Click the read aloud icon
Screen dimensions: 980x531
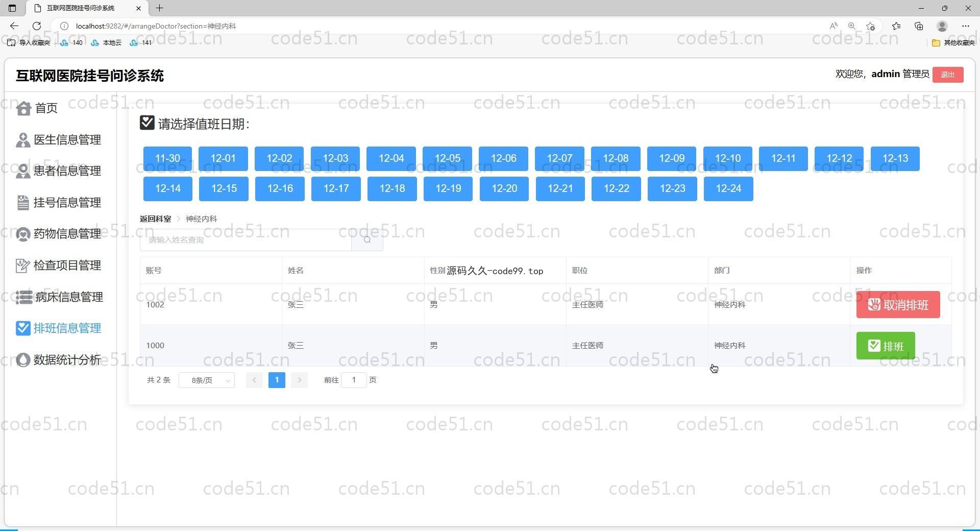pyautogui.click(x=834, y=26)
